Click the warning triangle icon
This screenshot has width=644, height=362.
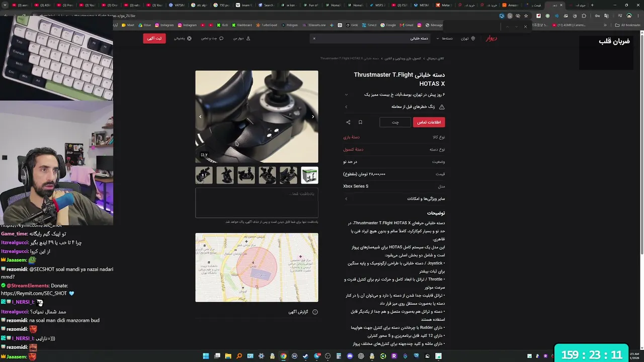(442, 107)
